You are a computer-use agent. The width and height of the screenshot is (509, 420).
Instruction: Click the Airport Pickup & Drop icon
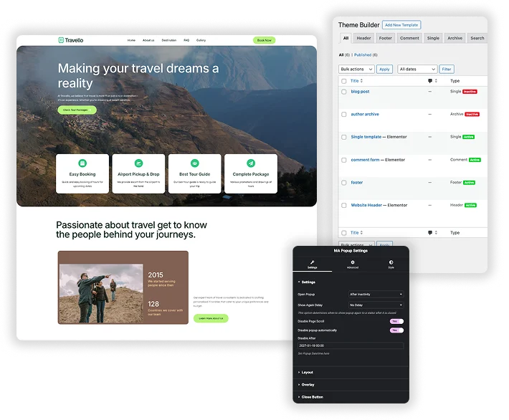pos(138,163)
